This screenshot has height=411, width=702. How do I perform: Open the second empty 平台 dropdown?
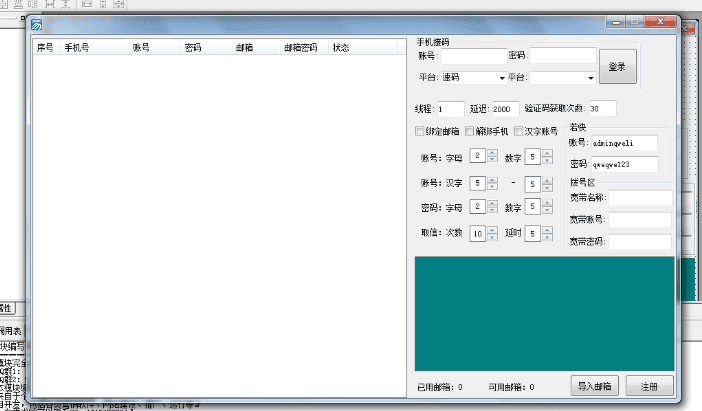tap(563, 77)
